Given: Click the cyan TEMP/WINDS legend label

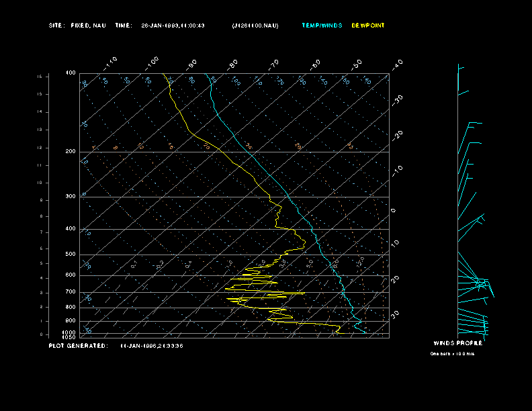Looking at the screenshot, I should coord(322,26).
